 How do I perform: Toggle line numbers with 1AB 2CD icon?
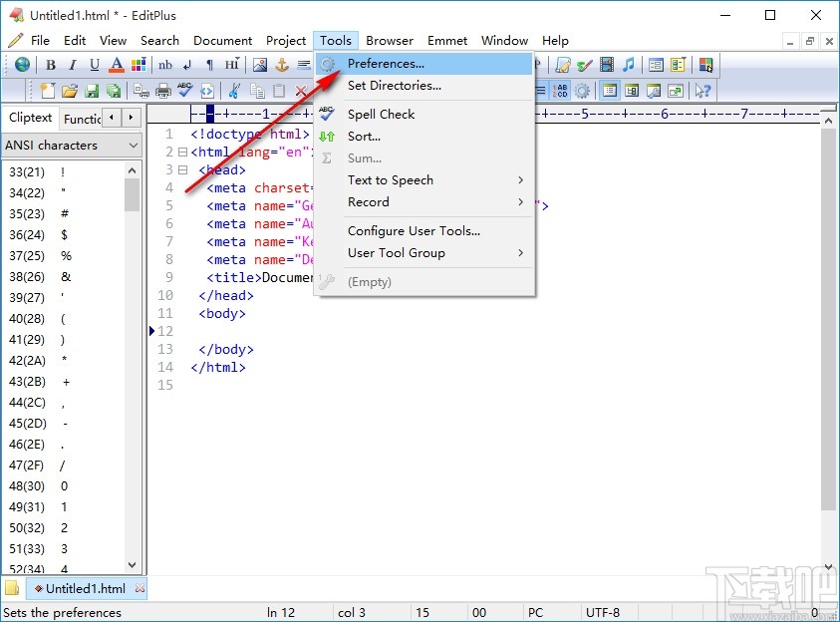pos(560,91)
